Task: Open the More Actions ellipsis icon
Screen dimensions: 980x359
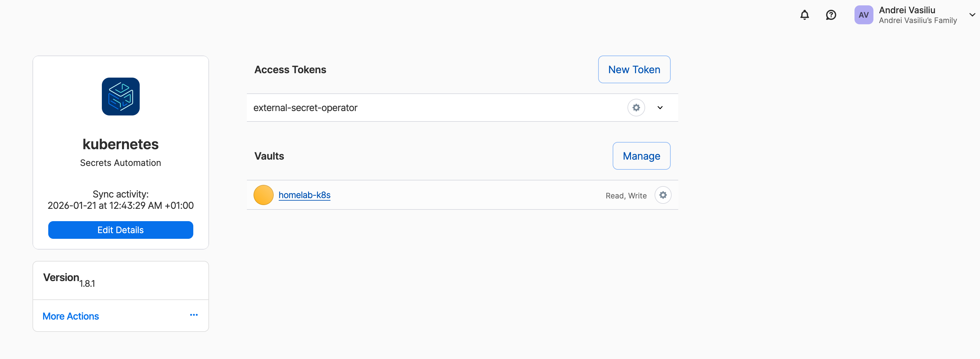Action: point(194,315)
